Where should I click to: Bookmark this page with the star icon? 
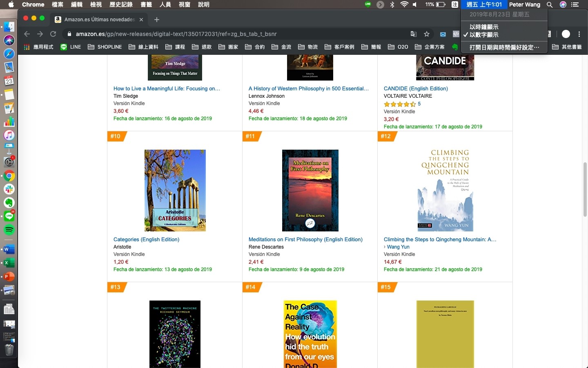pyautogui.click(x=427, y=34)
